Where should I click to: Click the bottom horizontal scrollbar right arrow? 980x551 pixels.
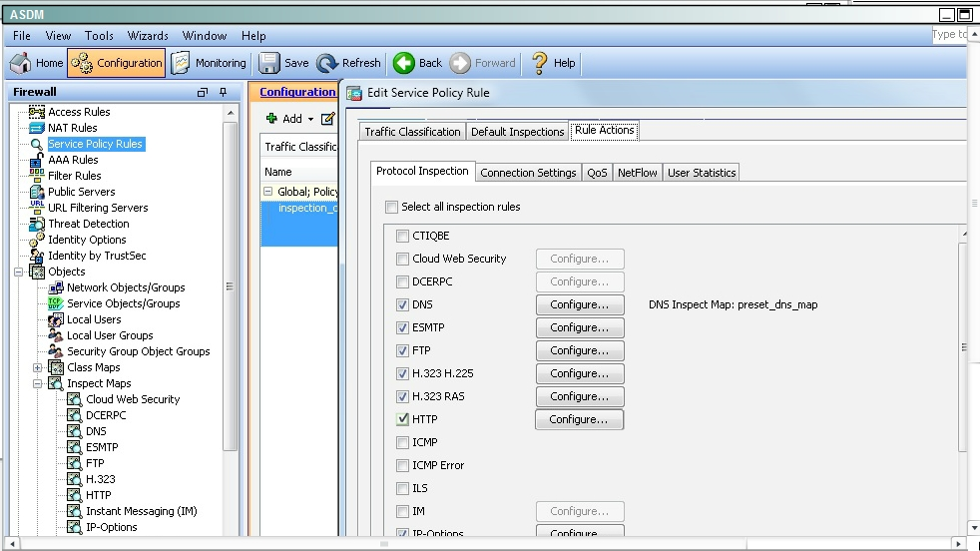(x=959, y=544)
